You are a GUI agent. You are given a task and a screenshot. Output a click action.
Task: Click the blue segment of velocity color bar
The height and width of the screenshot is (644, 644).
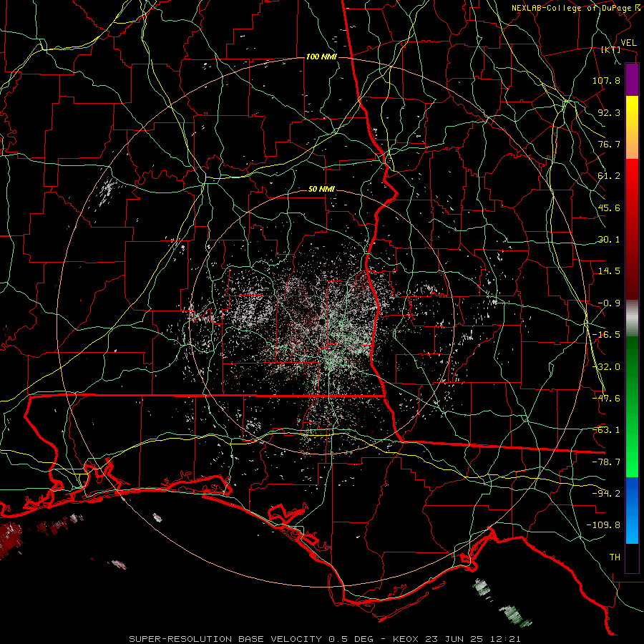point(632,510)
